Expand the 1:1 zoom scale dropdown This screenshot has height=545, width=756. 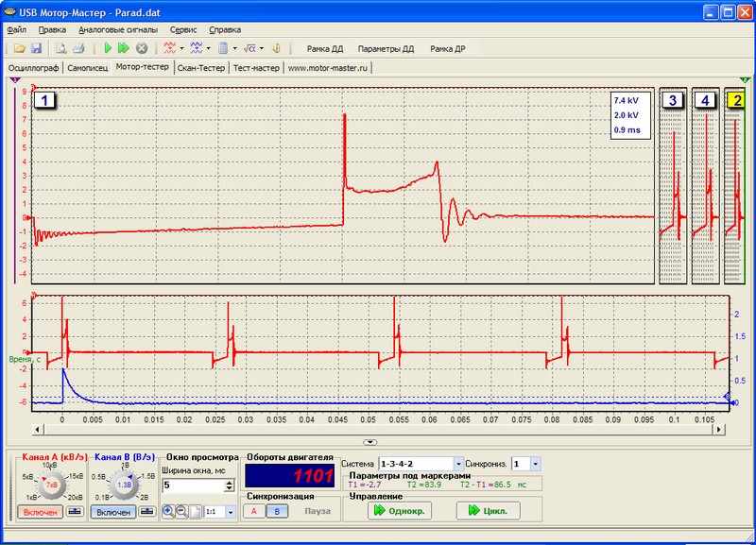[230, 511]
